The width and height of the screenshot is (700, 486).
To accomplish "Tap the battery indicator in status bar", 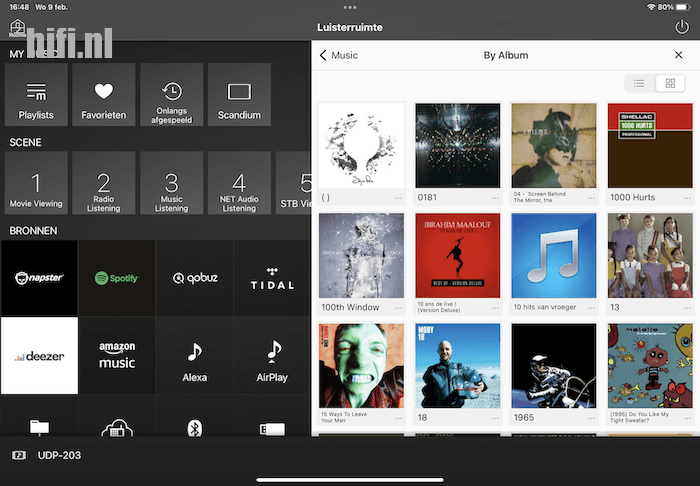I will coord(683,7).
